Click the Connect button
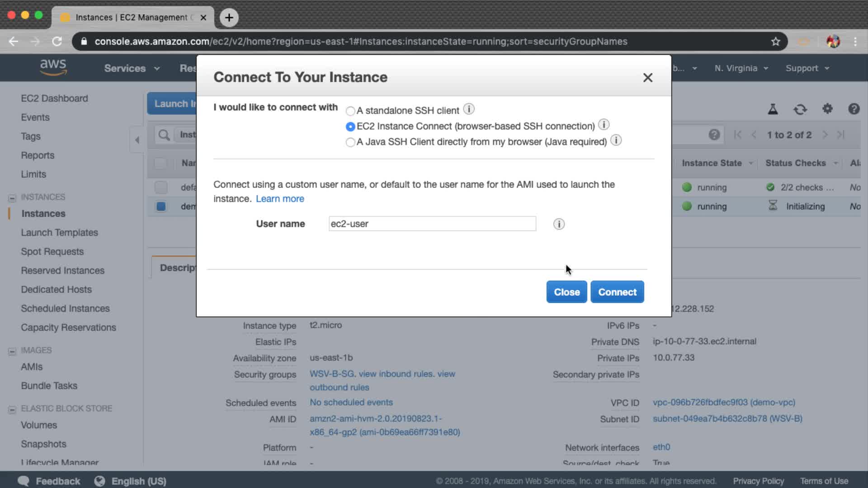 [617, 292]
